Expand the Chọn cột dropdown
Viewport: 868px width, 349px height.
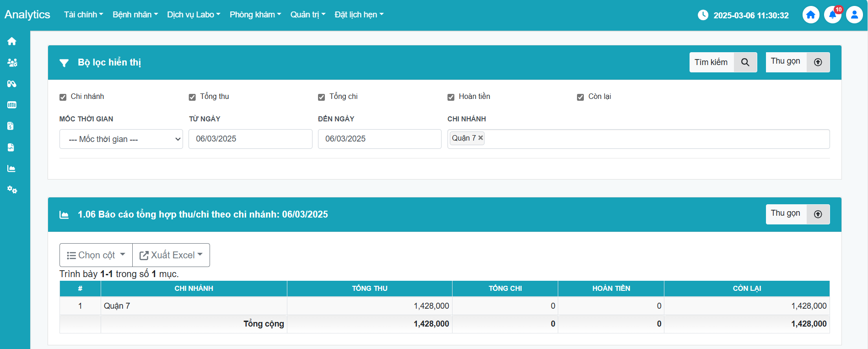96,255
